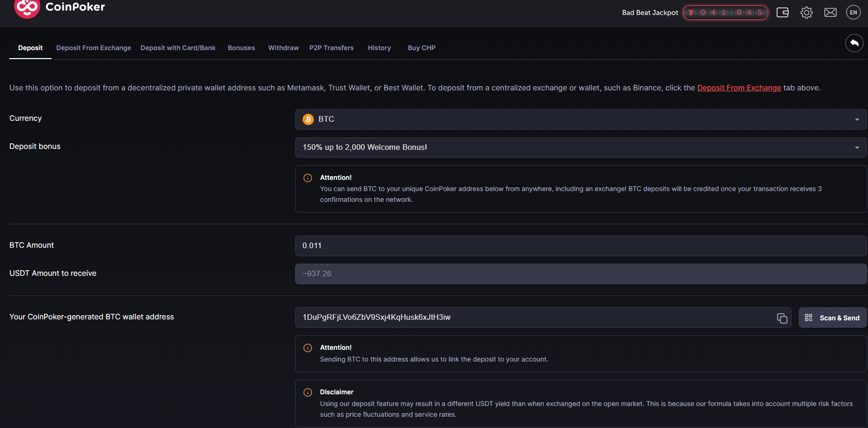Select the P2P Transfers tab
The height and width of the screenshot is (428, 868).
tap(331, 48)
